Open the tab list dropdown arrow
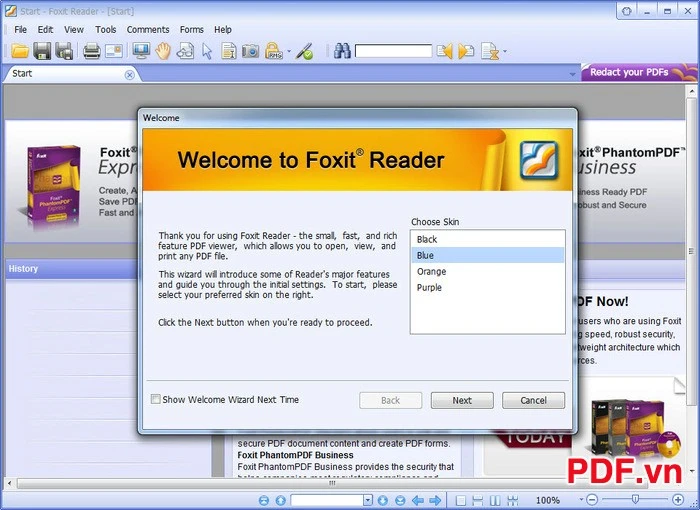Image resolution: width=700 pixels, height=510 pixels. [x=572, y=75]
